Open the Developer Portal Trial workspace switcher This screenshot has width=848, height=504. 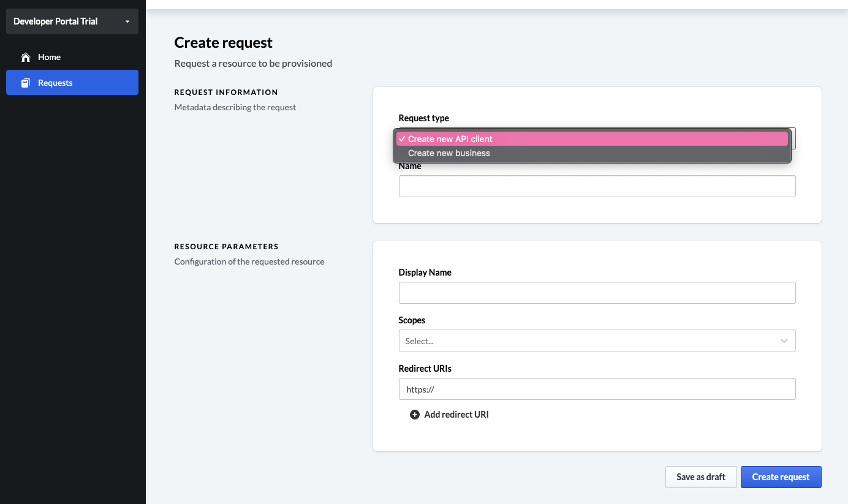pyautogui.click(x=72, y=21)
